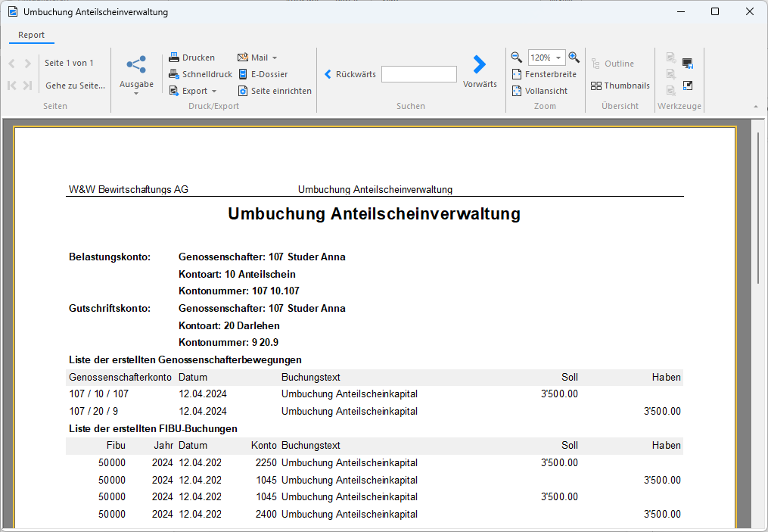Image resolution: width=768 pixels, height=532 pixels.
Task: Collapse the ribbon with the small arrow
Action: pos(756,106)
